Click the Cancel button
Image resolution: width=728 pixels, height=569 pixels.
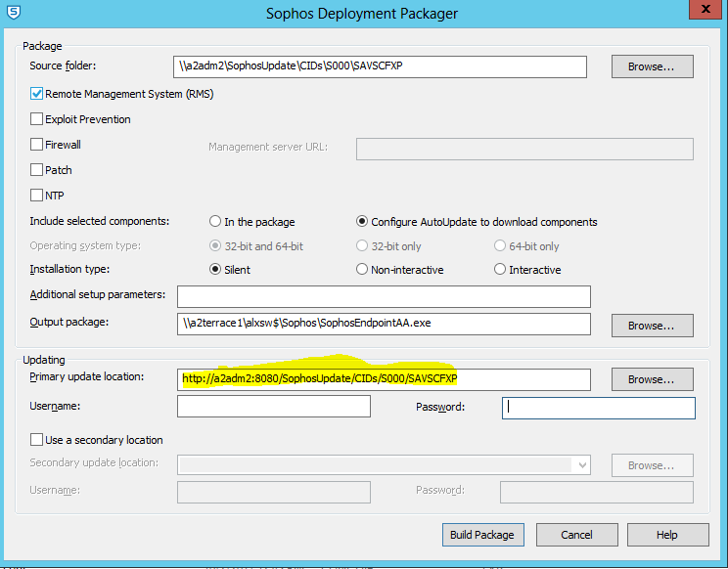576,535
